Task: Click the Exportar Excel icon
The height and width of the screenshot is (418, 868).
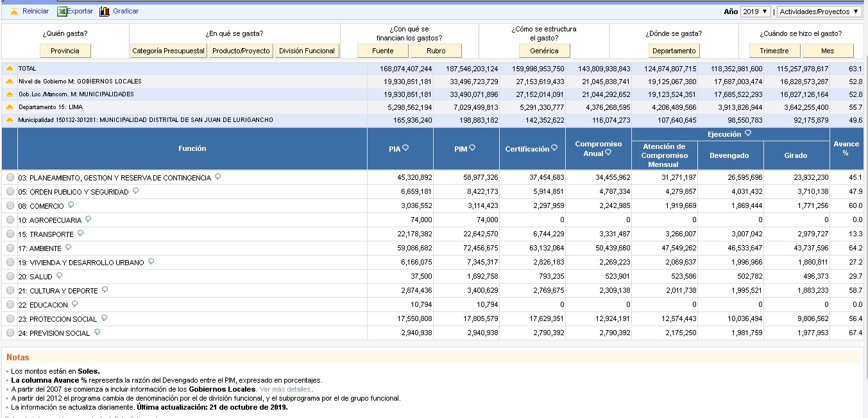Action: tap(62, 12)
